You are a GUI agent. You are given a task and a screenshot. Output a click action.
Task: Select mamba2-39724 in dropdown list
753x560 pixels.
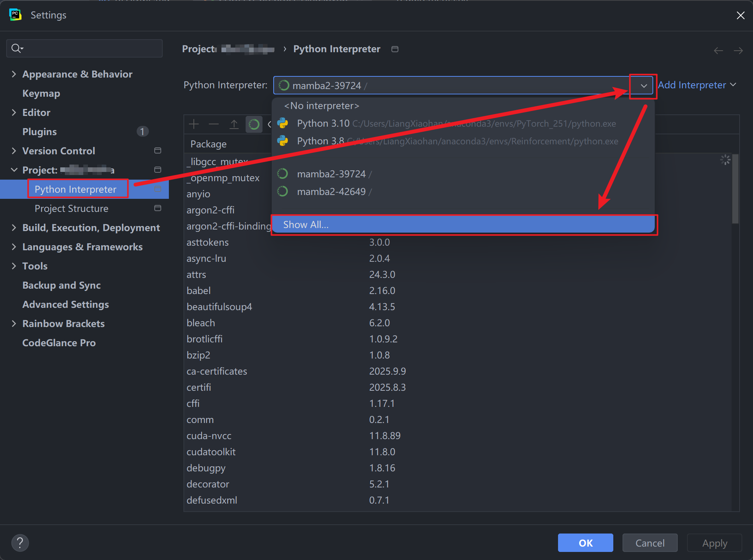click(x=463, y=174)
